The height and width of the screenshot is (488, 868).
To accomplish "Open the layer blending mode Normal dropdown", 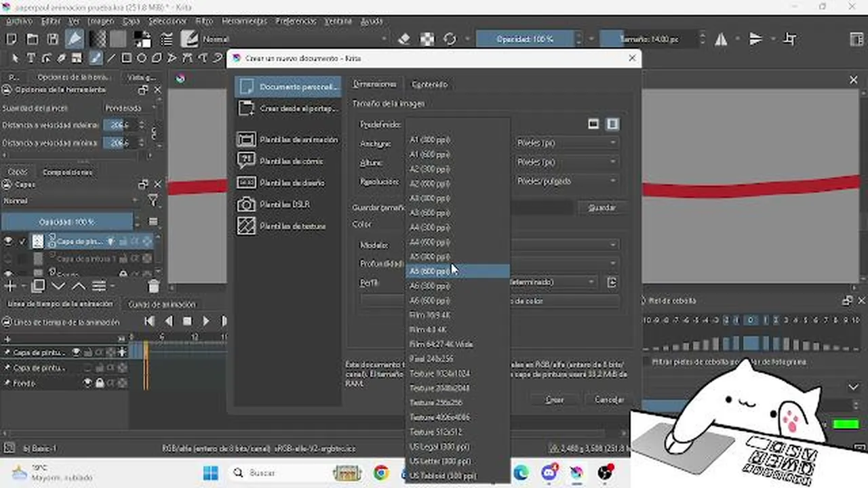I will coord(71,201).
